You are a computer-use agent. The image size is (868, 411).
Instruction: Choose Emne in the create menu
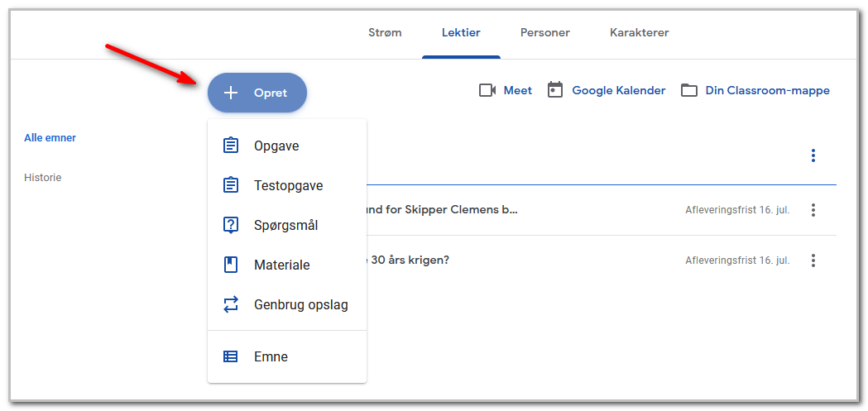287,356
